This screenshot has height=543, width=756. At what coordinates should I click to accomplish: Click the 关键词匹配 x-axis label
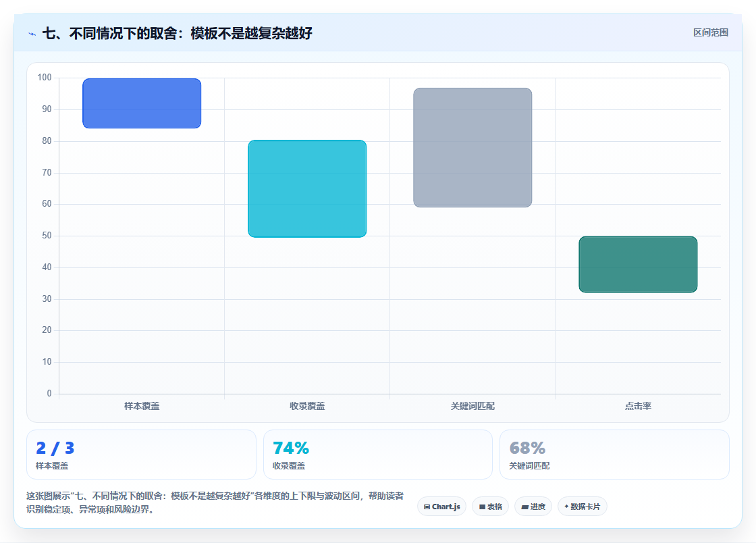coord(473,406)
